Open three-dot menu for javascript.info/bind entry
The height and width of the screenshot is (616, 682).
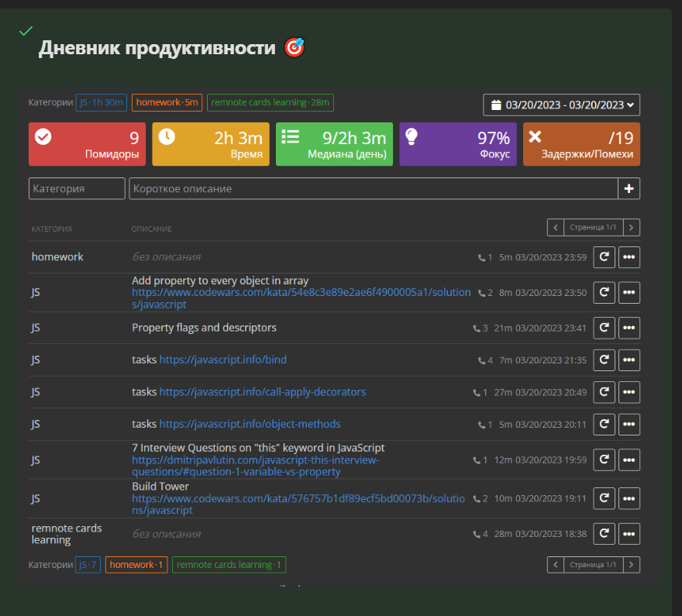click(x=629, y=360)
